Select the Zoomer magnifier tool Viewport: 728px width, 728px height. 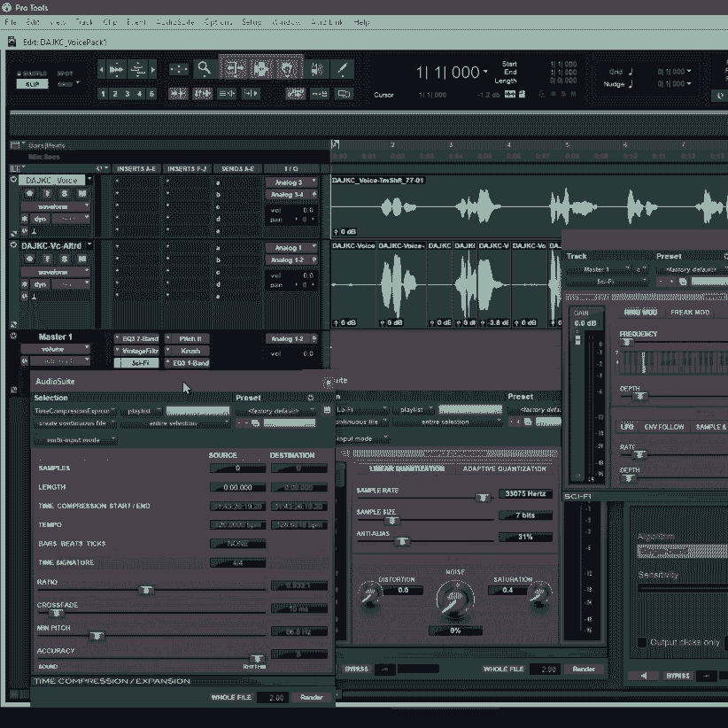pyautogui.click(x=205, y=68)
